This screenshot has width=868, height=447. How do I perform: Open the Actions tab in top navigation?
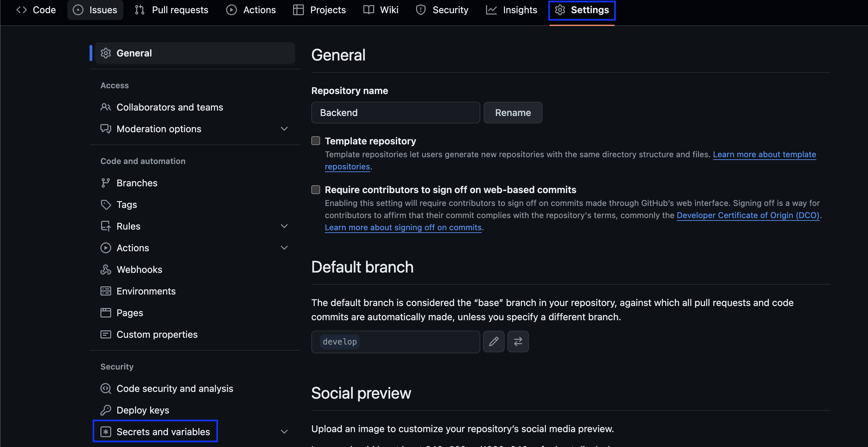251,10
